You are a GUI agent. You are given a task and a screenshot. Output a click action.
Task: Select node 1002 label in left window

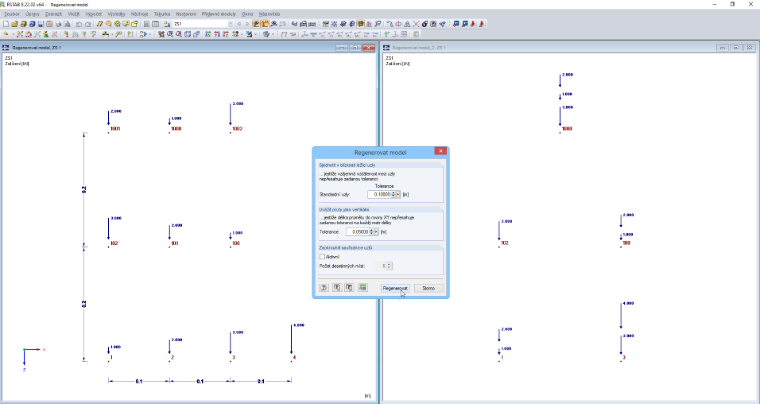point(237,129)
